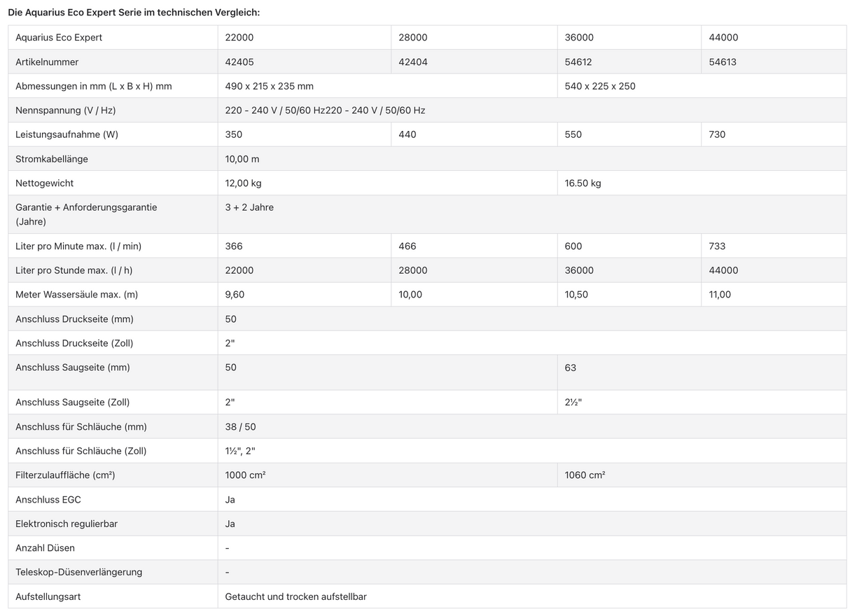The width and height of the screenshot is (850, 616).
Task: Click the dimensions value 540 x 225 x 250
Action: point(600,86)
